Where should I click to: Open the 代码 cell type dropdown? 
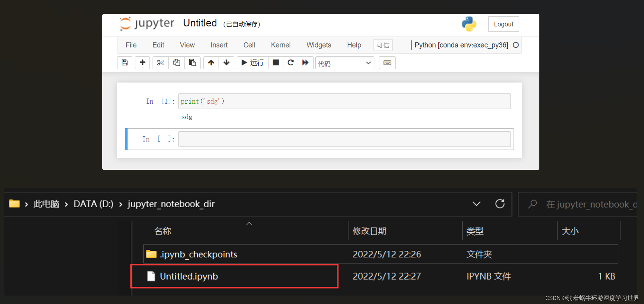[x=345, y=63]
